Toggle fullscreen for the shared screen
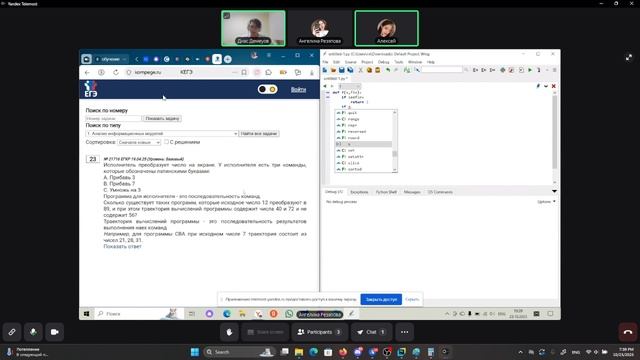 pos(629,58)
